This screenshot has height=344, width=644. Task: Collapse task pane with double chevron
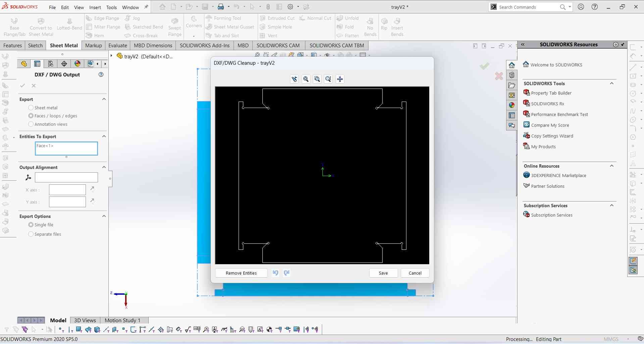tap(523, 45)
